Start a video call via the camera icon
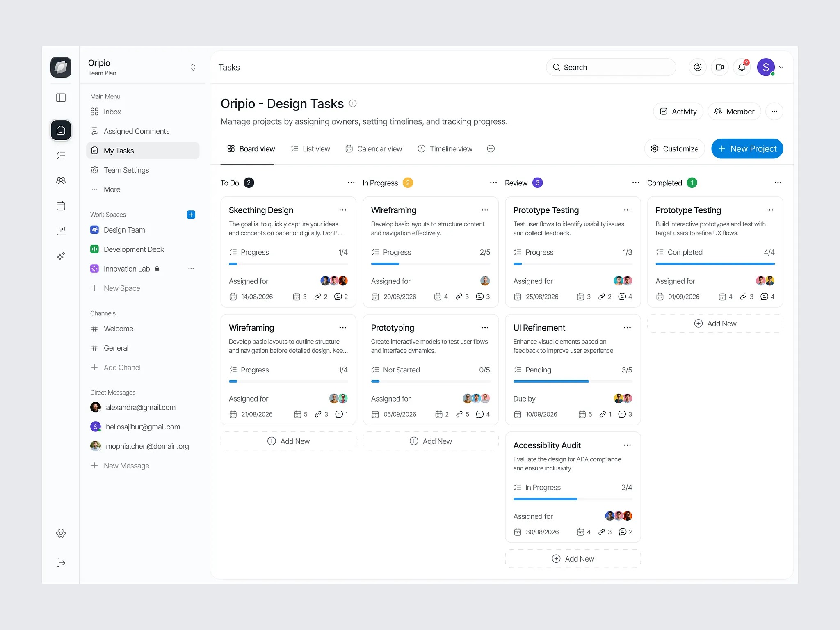The image size is (840, 630). pos(720,67)
